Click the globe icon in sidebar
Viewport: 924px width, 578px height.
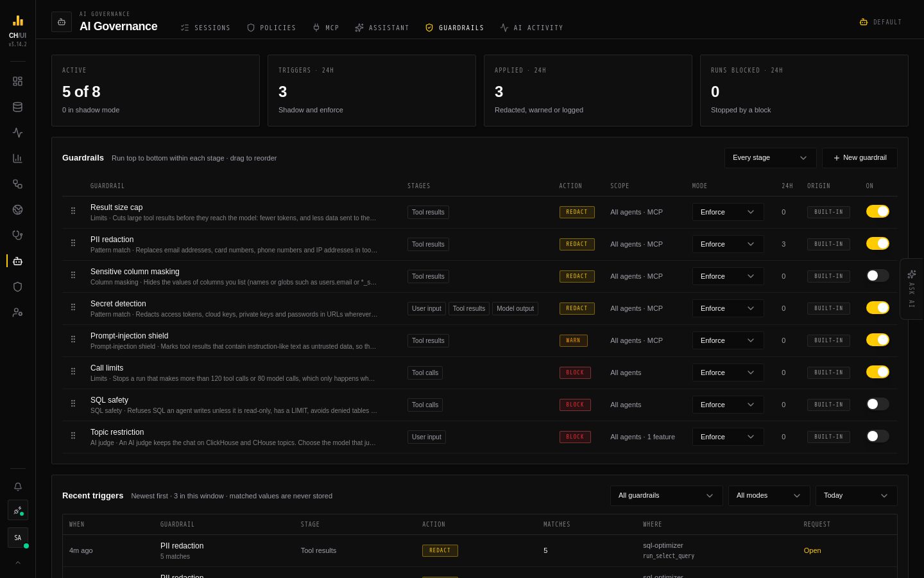tap(17, 210)
